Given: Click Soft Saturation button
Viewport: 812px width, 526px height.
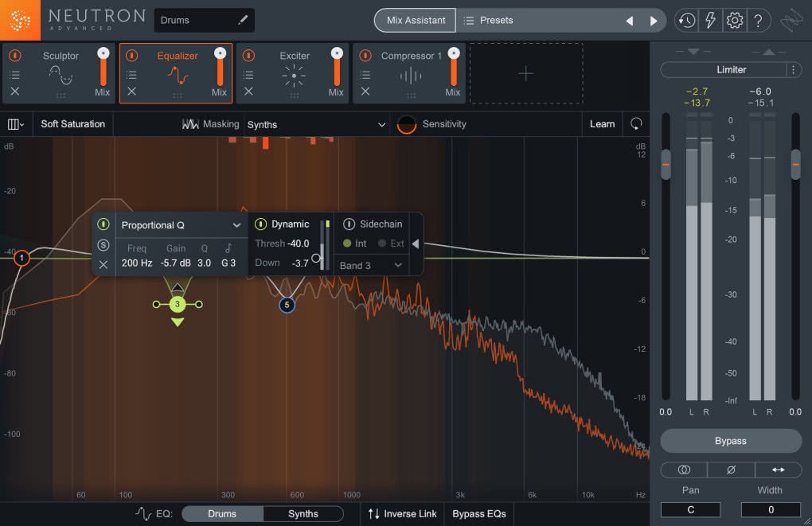Looking at the screenshot, I should [x=72, y=124].
